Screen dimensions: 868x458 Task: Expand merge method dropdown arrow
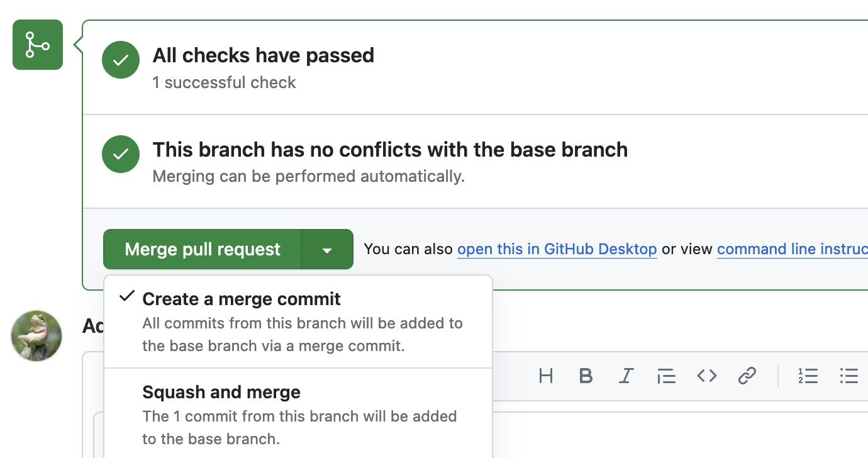click(x=327, y=250)
